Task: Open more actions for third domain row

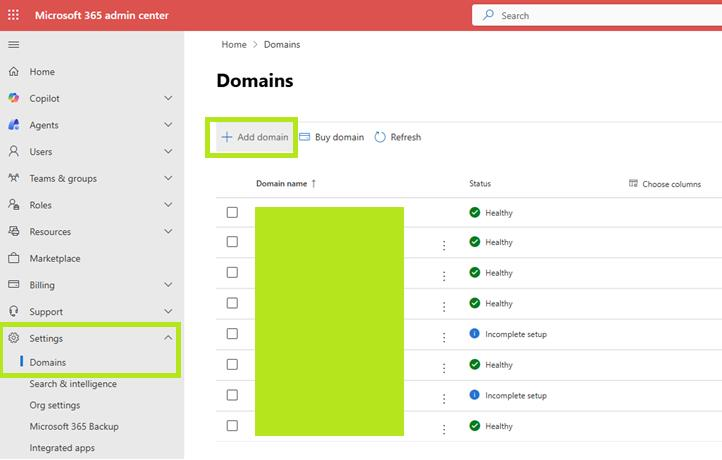Action: [444, 276]
